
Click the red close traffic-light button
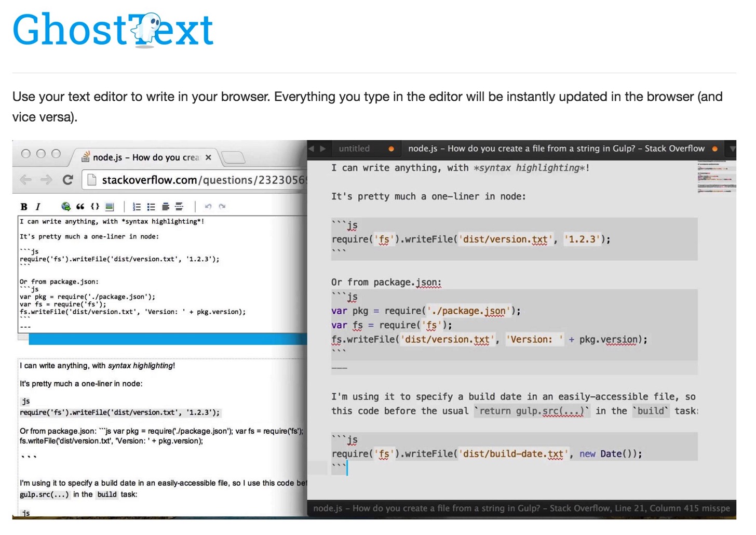[x=26, y=154]
